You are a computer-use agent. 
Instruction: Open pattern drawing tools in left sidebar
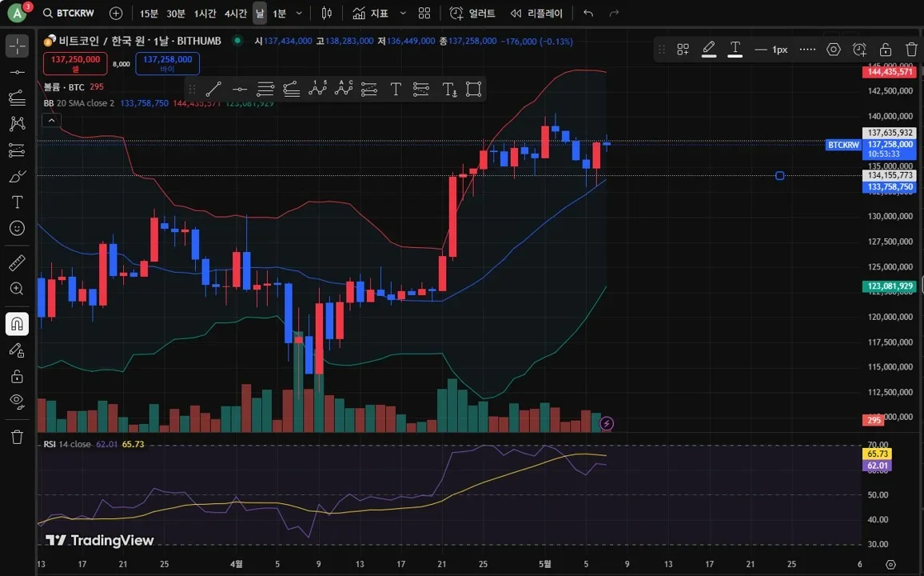(17, 124)
